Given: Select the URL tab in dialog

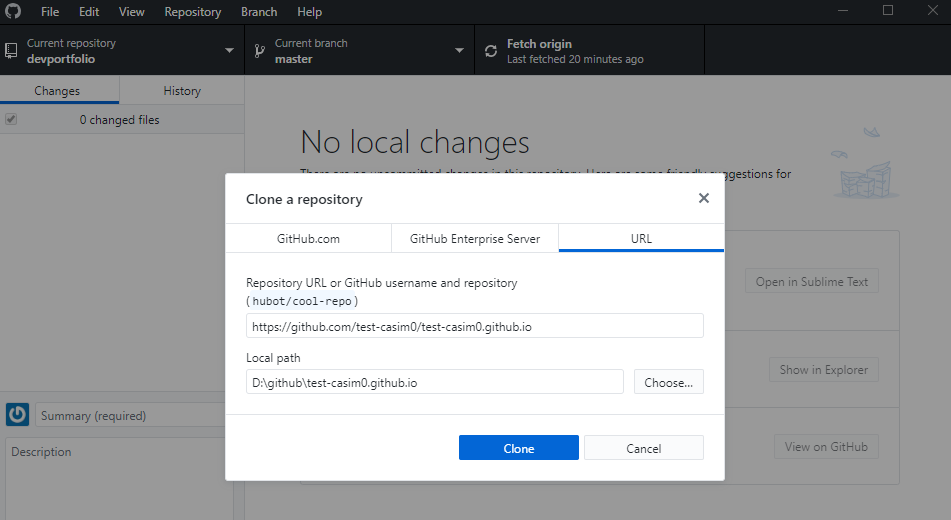Looking at the screenshot, I should (641, 238).
